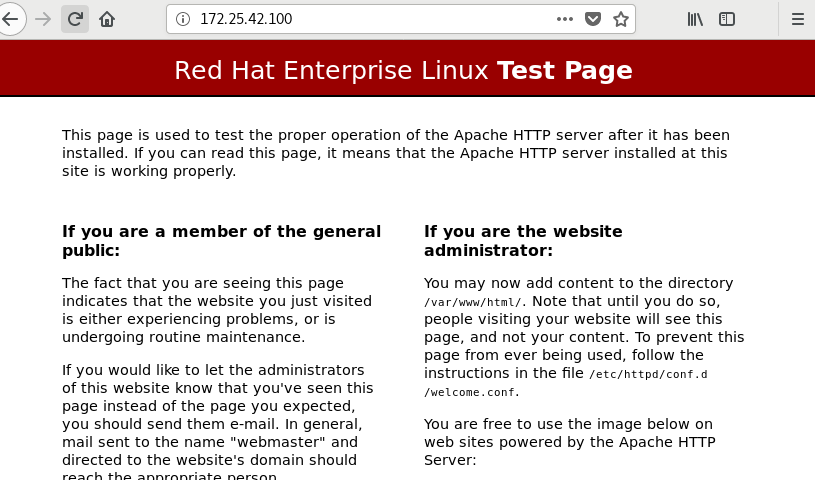Click the text about using the image below
Screen dimensions: 815x480
[x=570, y=442]
